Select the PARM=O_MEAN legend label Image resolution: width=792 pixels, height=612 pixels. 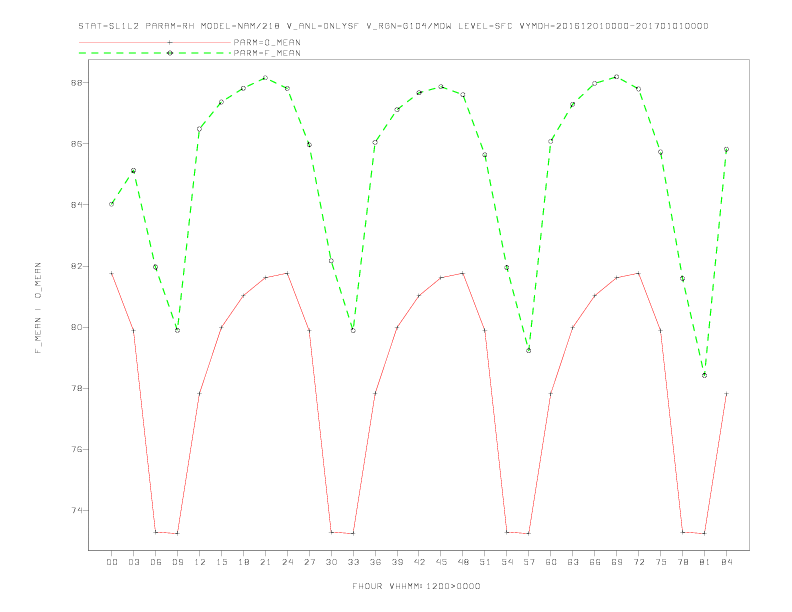pos(267,42)
